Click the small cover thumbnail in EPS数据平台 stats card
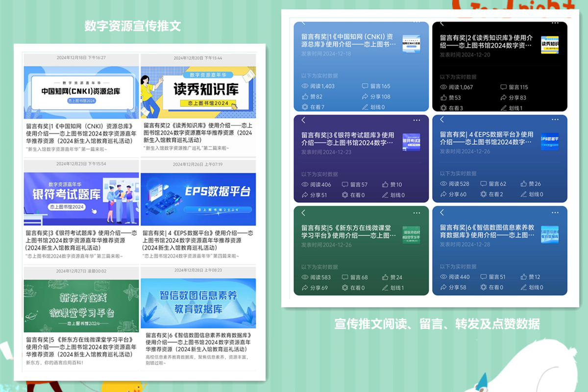The height and width of the screenshot is (392, 588). click(x=550, y=141)
